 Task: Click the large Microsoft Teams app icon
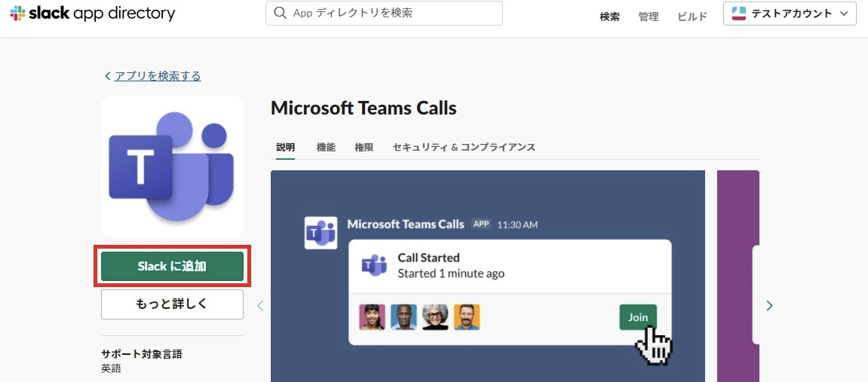(172, 167)
